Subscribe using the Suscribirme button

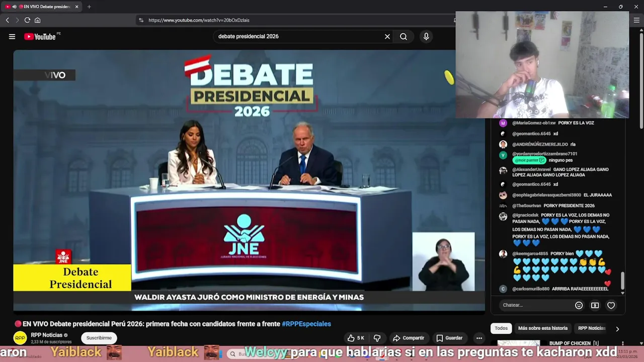click(x=99, y=338)
